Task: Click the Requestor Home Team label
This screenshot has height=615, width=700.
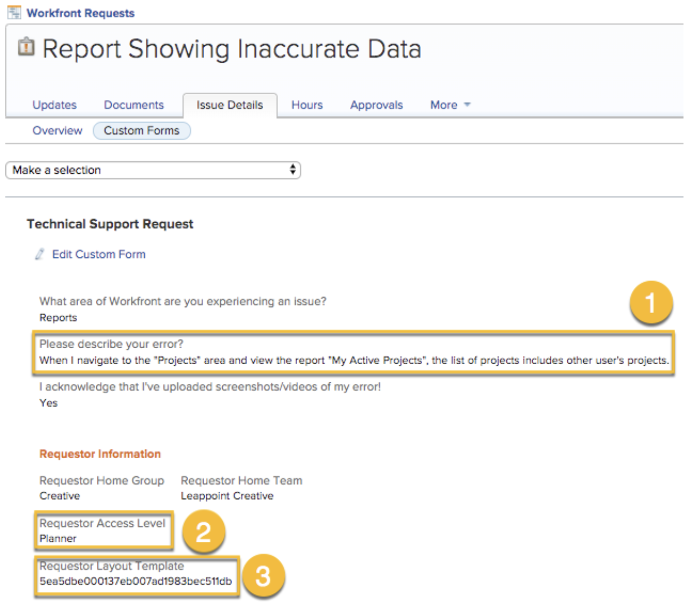Action: pos(242,480)
